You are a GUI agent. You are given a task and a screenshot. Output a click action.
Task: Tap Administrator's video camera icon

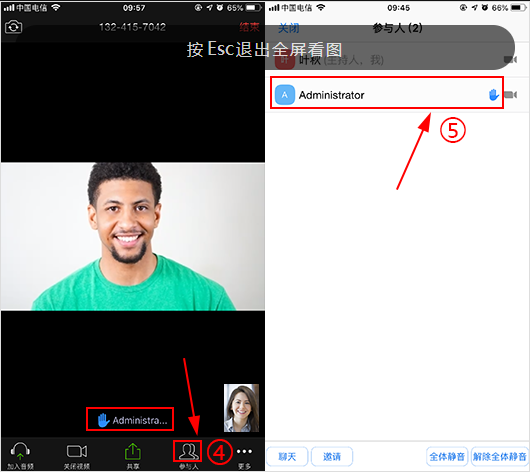510,95
